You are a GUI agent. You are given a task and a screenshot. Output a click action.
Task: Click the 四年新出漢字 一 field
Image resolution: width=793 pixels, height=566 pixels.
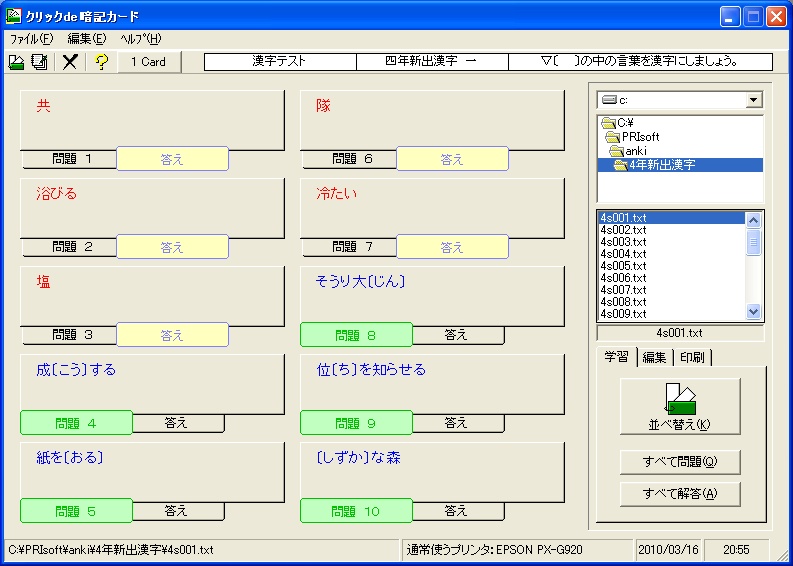(x=432, y=62)
